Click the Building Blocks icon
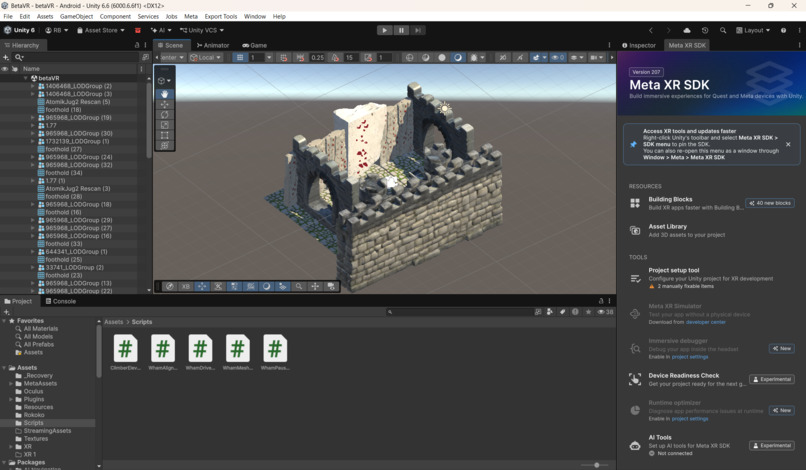 coord(635,203)
